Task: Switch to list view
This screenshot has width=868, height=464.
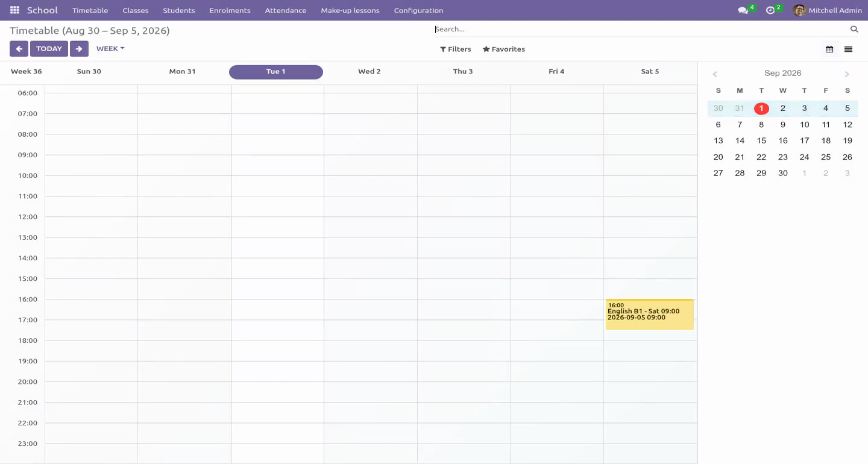Action: pyautogui.click(x=848, y=49)
